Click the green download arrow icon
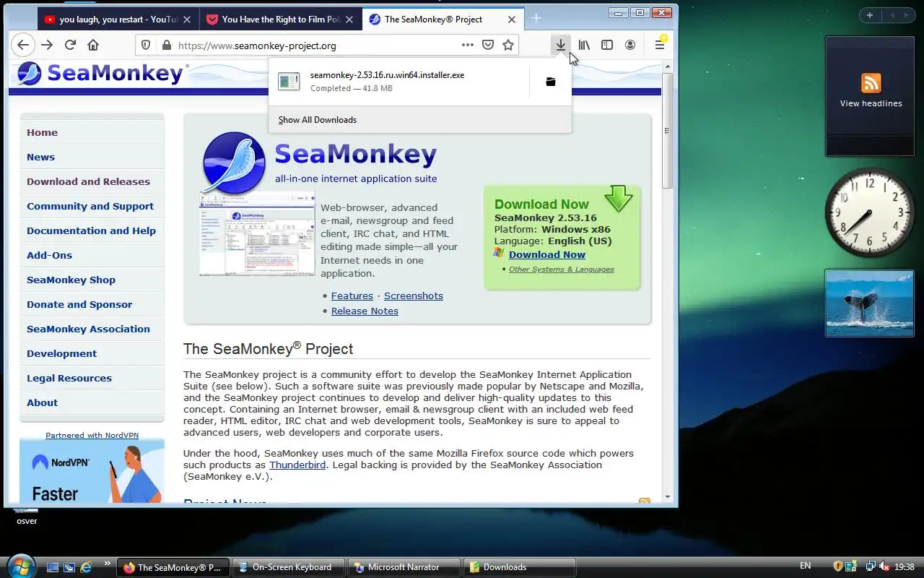The image size is (924, 578). click(619, 198)
